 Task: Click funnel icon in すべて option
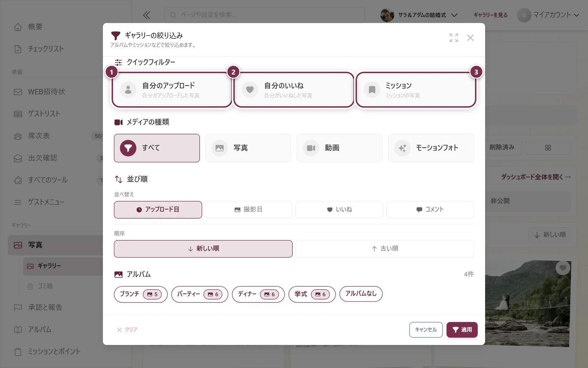[x=128, y=148]
